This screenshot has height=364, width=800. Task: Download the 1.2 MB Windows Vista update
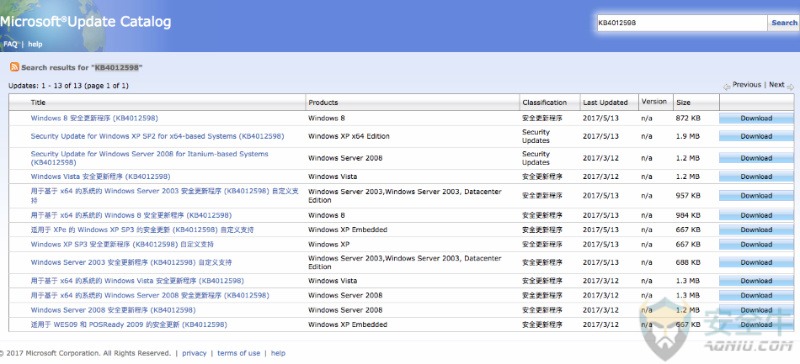click(x=756, y=177)
